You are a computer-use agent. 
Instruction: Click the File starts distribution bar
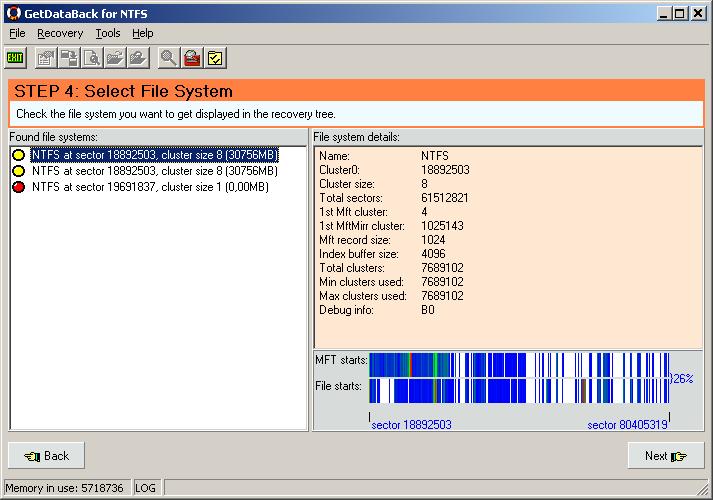coord(519,390)
